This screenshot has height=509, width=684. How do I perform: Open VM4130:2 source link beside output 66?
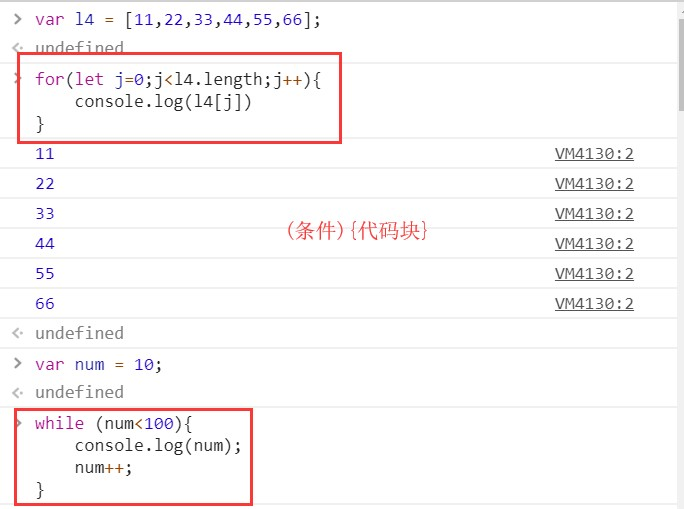[x=594, y=304]
